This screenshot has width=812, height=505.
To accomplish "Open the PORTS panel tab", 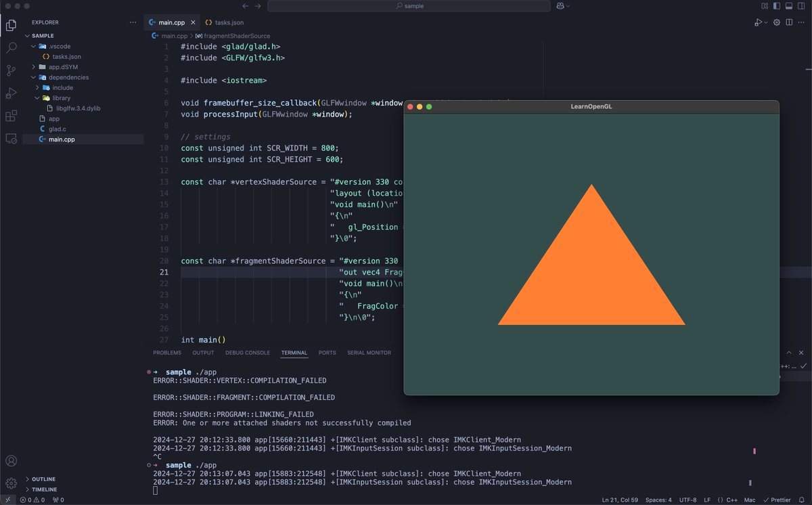I will (328, 353).
